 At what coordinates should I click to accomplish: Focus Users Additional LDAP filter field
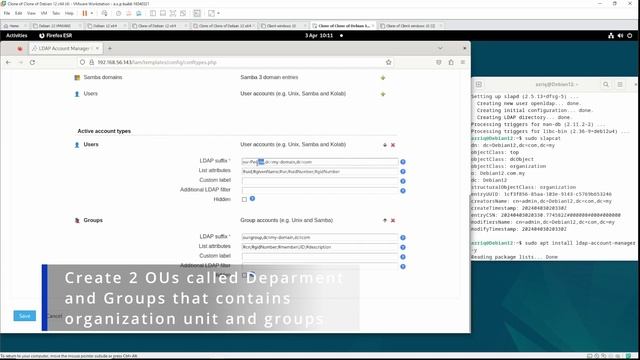pos(320,191)
